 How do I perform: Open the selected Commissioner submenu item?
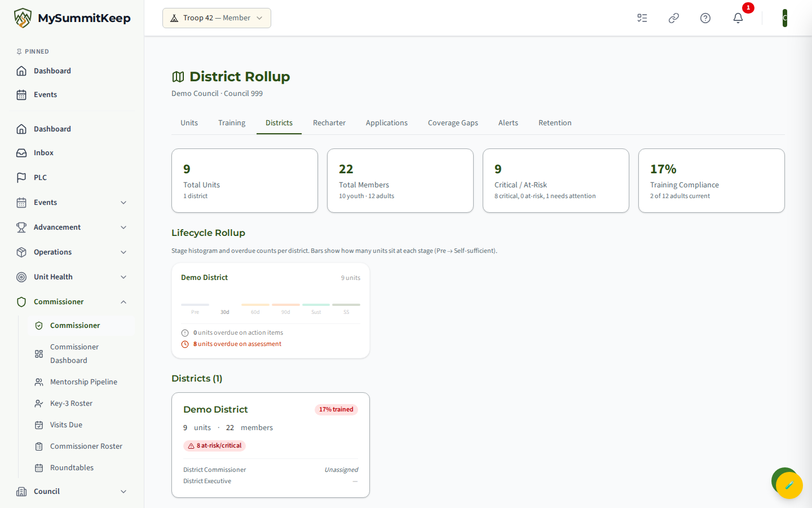(81, 326)
